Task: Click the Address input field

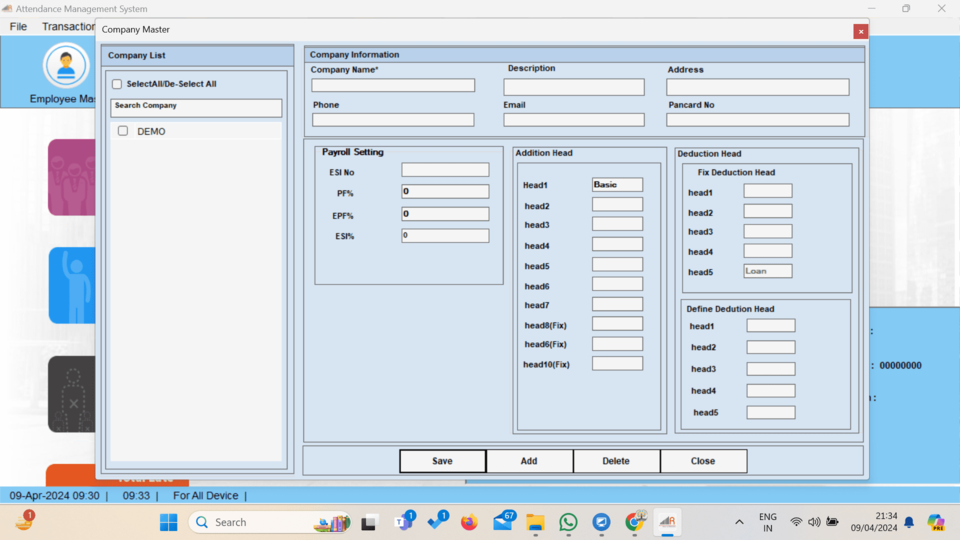Action: 758,87
